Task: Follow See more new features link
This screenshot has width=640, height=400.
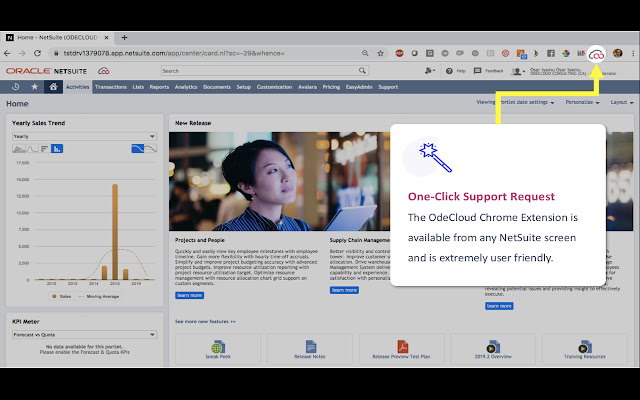Action: pyautogui.click(x=205, y=322)
